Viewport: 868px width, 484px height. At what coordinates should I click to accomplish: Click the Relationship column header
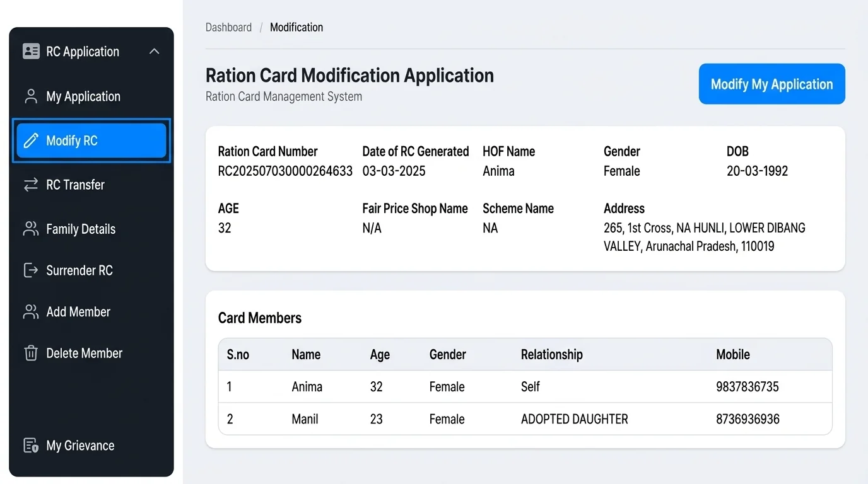(552, 354)
